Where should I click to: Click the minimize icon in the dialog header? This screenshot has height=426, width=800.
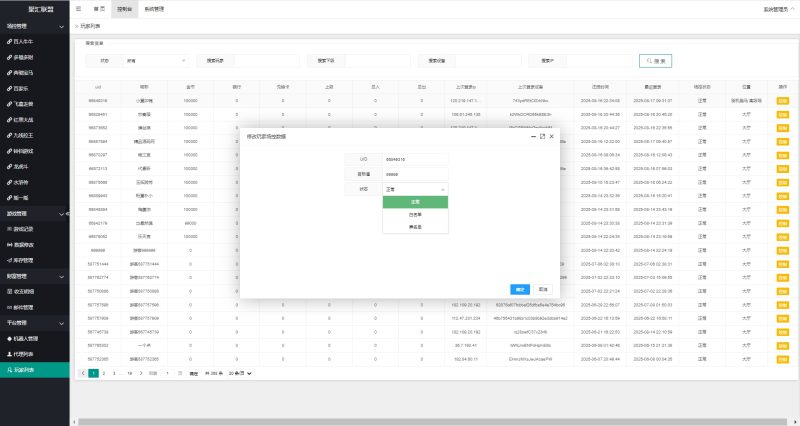[x=532, y=135]
